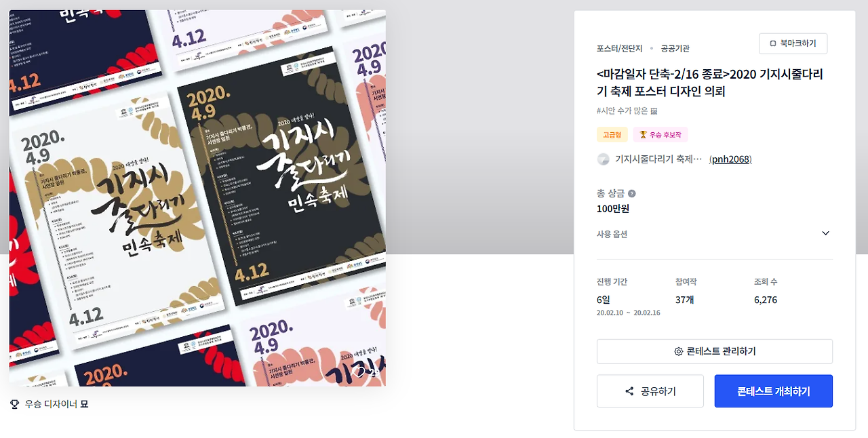Screen dimensions: 868x438
Task: Click the share icon in 공유하기 button
Action: pyautogui.click(x=629, y=391)
